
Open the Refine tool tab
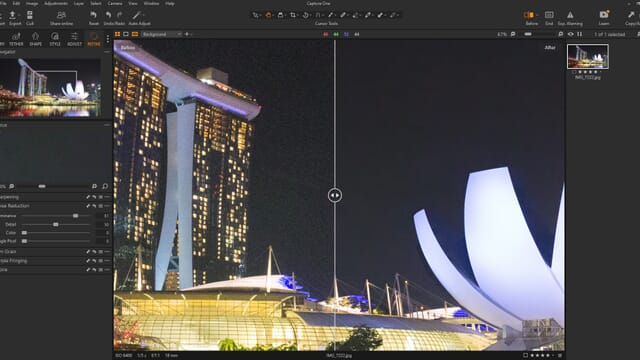click(x=93, y=39)
